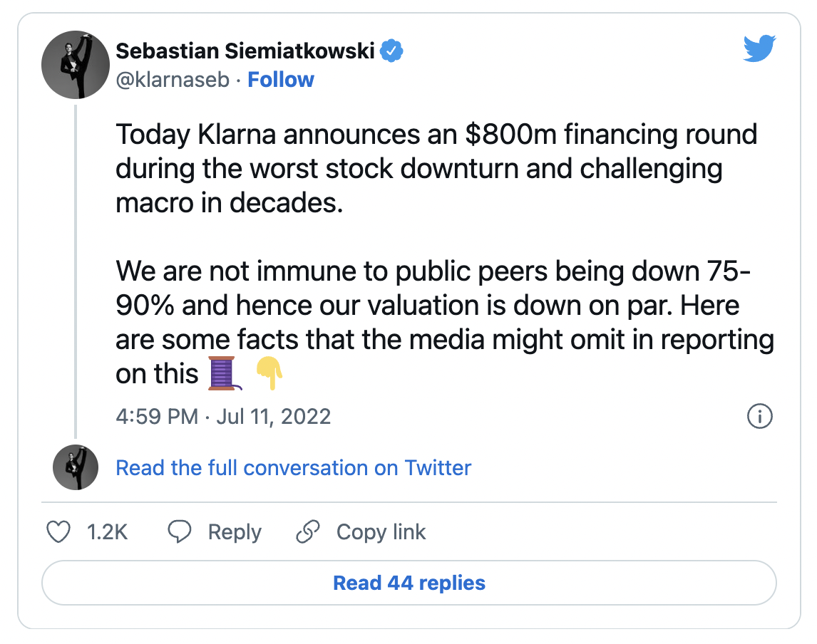The image size is (817, 644).
Task: Click the @klarnaseb handle
Action: coord(173,80)
